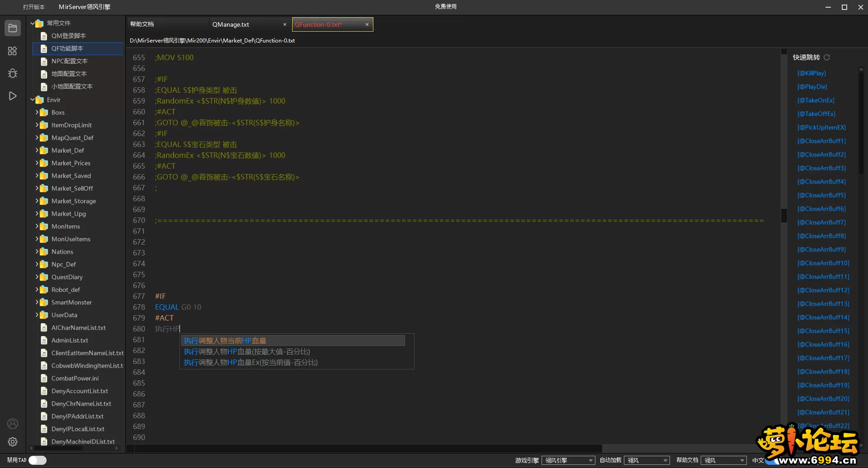Switch to the QManage.txt tab
868x468 pixels.
(x=250, y=24)
